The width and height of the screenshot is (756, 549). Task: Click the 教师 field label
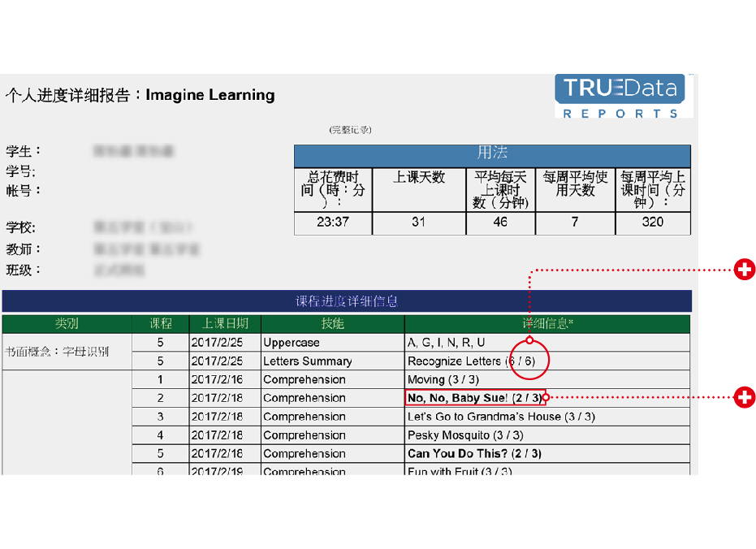tap(24, 249)
